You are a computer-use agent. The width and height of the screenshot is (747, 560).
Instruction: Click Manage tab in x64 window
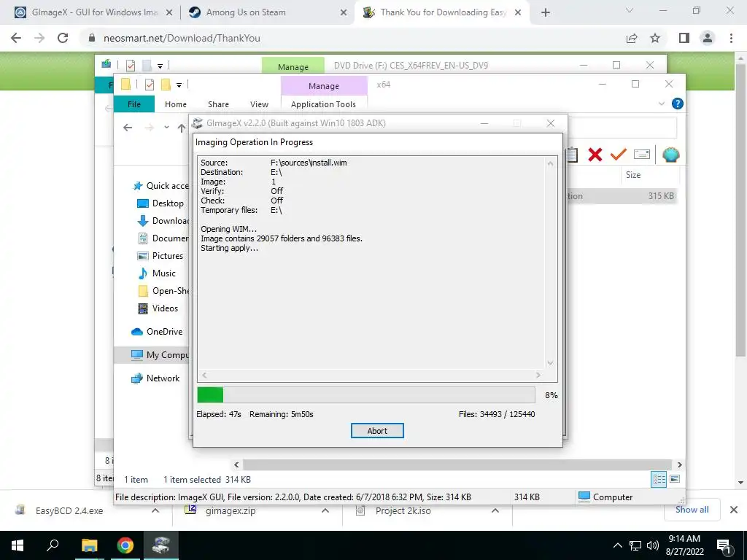click(x=324, y=86)
